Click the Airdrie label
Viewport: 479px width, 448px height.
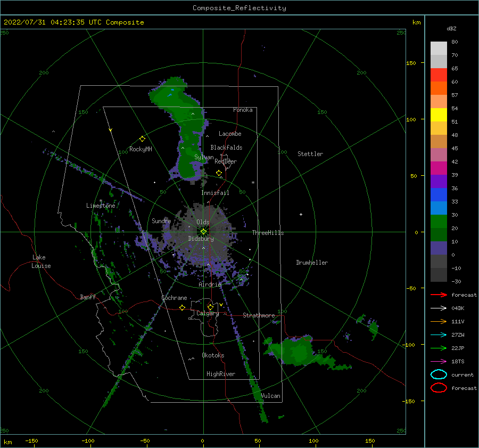tap(210, 284)
